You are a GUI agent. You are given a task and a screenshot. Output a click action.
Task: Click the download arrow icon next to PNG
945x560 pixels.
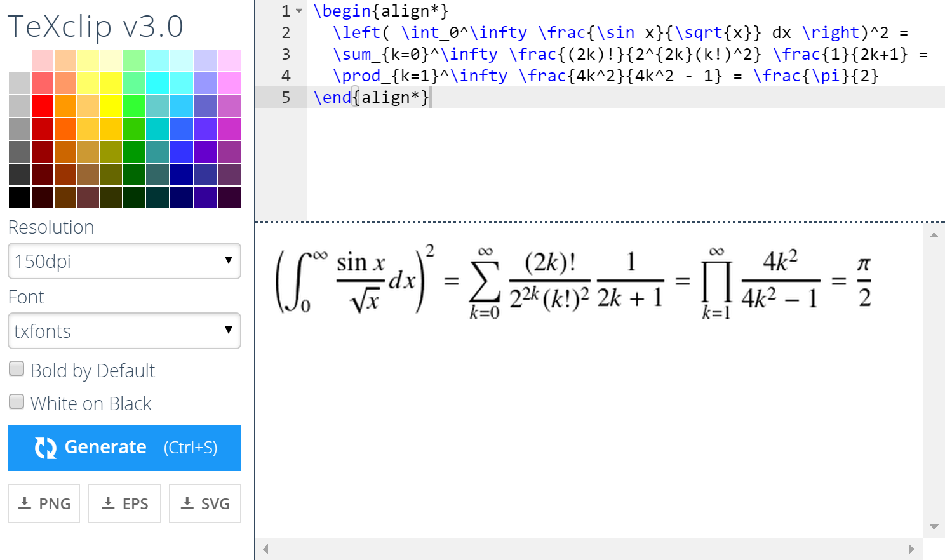point(25,503)
